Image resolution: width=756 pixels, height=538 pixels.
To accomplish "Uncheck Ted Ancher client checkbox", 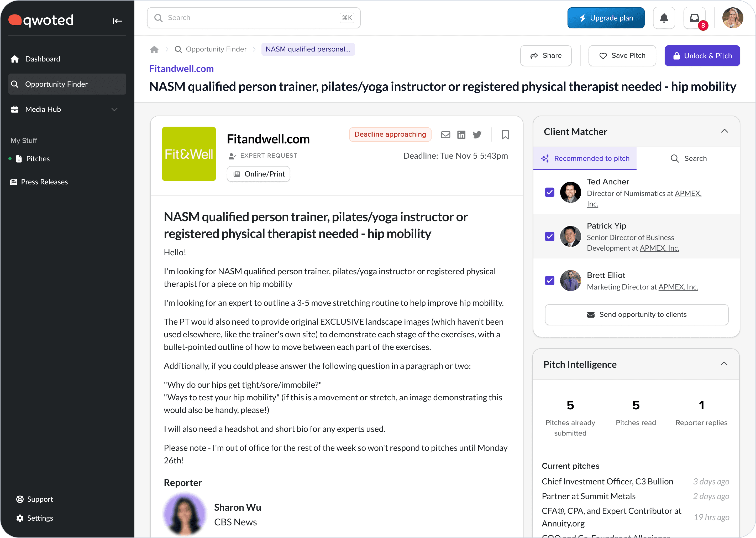I will tap(549, 192).
